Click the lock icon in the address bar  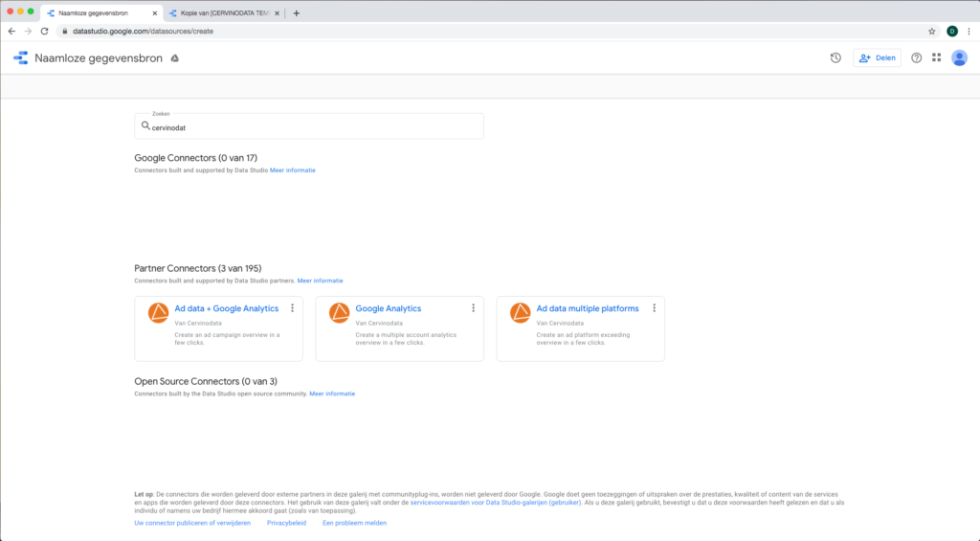click(x=64, y=31)
